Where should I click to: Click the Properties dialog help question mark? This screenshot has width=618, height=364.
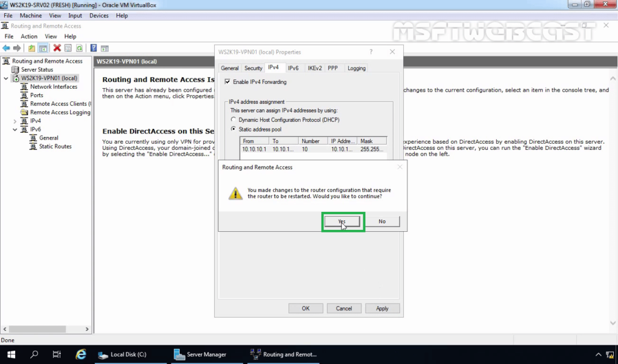371,52
